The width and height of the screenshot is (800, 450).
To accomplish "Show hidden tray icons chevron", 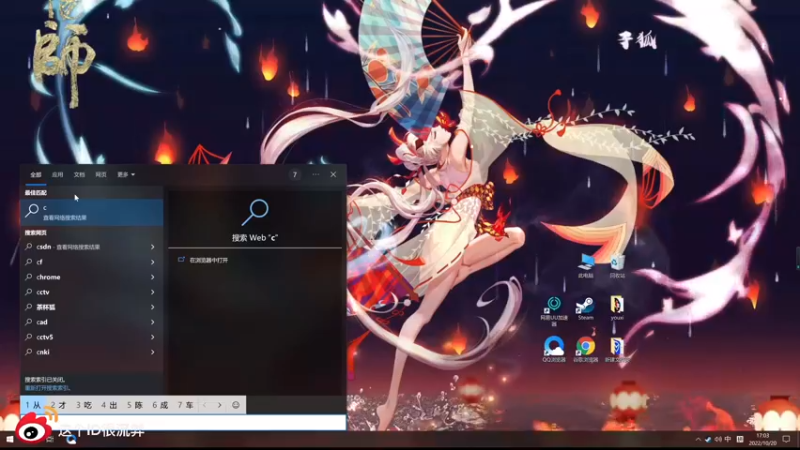I will pos(698,439).
